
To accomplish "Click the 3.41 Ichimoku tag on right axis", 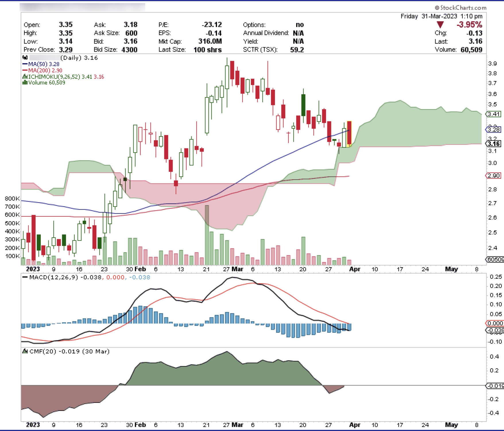I will pos(494,114).
